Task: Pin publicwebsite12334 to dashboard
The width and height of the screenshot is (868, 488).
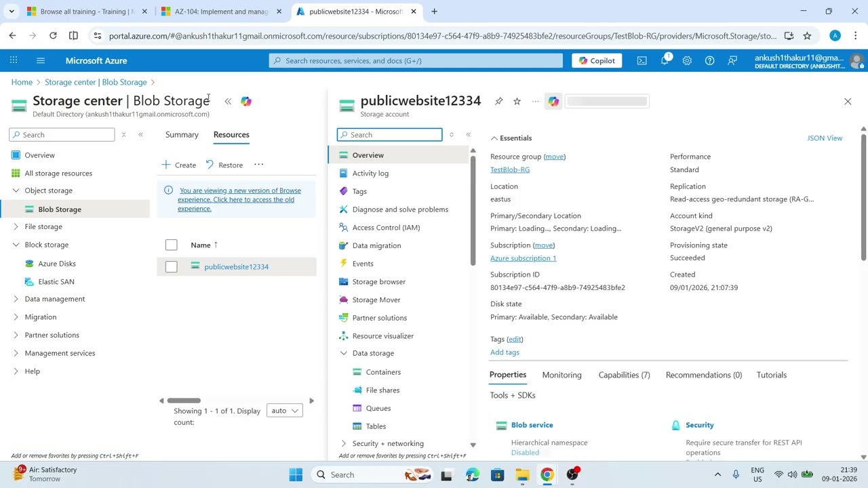Action: (498, 101)
